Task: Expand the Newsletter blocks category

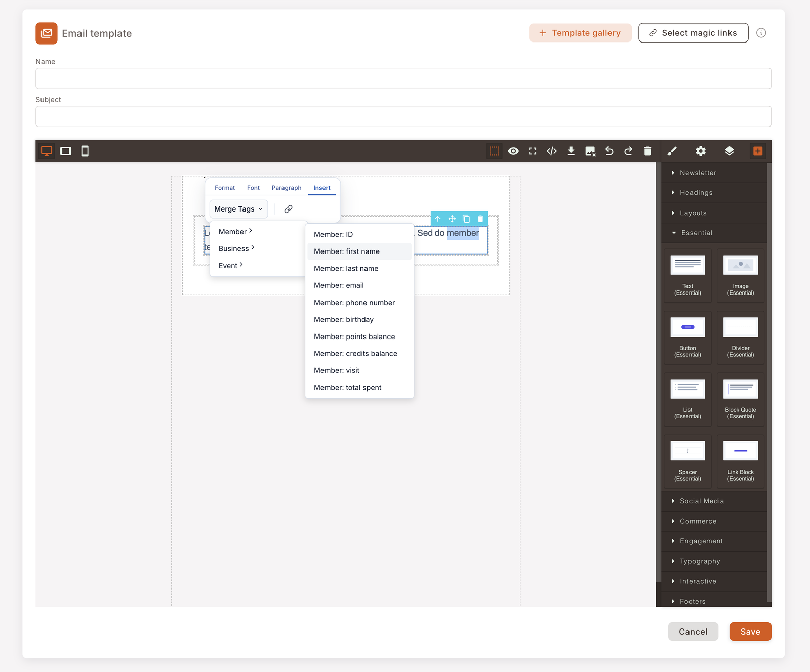Action: click(714, 173)
